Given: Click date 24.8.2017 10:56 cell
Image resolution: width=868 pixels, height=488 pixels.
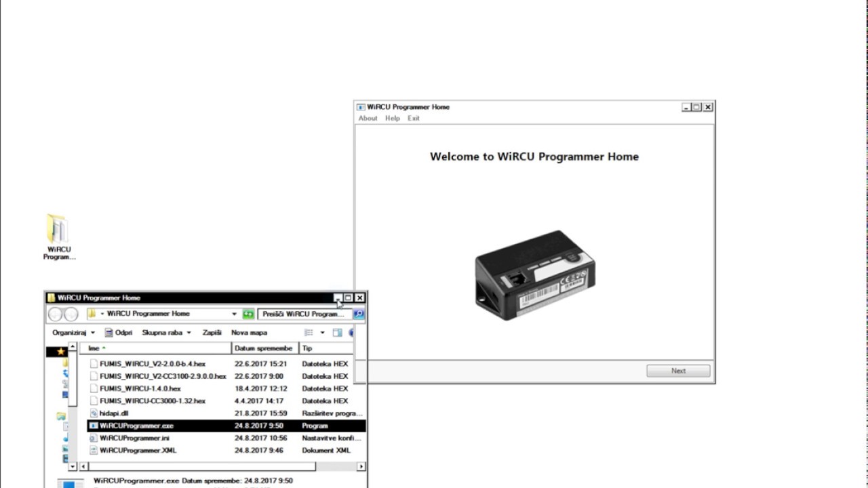Looking at the screenshot, I should tap(260, 438).
